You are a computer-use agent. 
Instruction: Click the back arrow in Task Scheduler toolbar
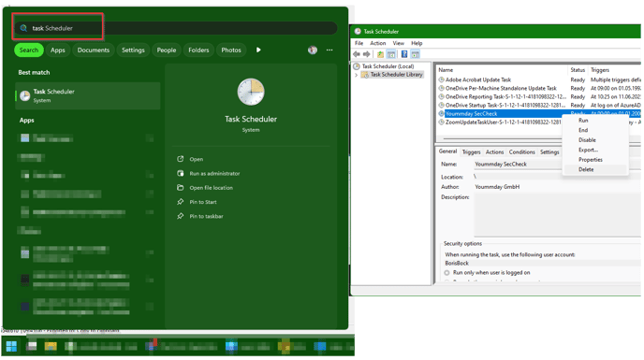coord(357,54)
